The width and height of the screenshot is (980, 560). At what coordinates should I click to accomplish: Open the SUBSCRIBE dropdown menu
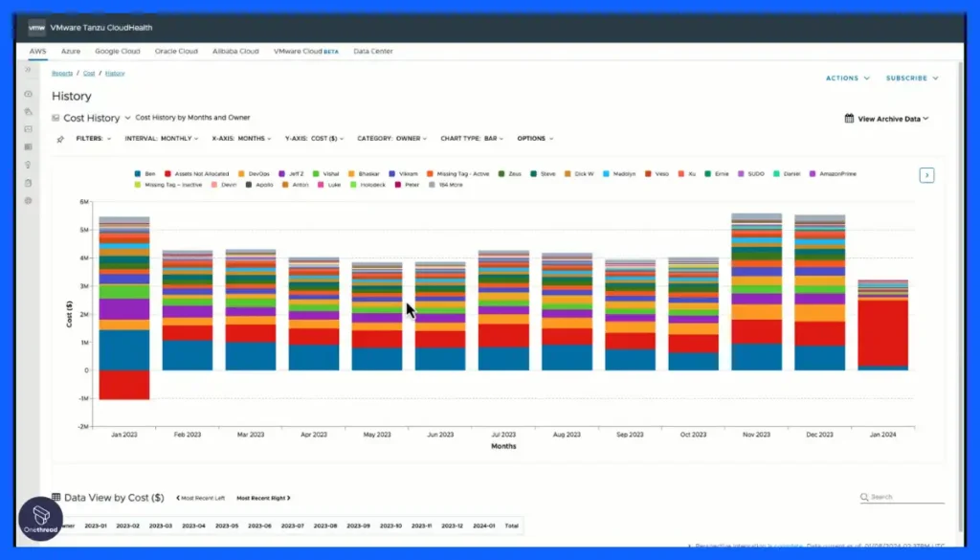point(912,78)
